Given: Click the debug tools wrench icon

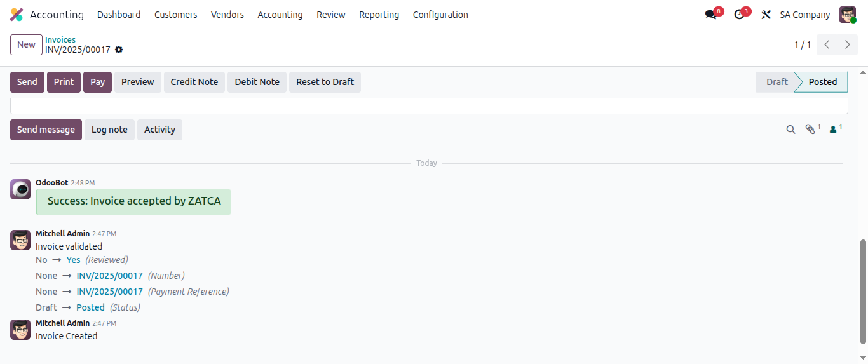Looking at the screenshot, I should pyautogui.click(x=766, y=15).
